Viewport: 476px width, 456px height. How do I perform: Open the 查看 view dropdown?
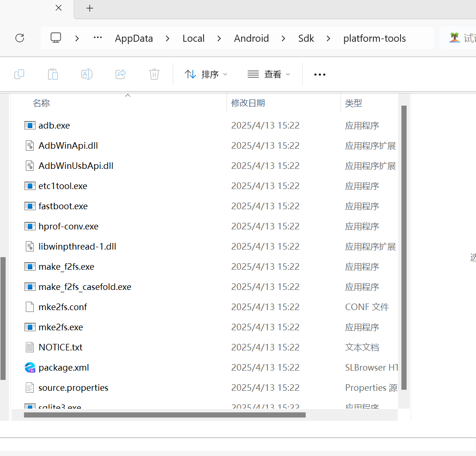point(269,75)
